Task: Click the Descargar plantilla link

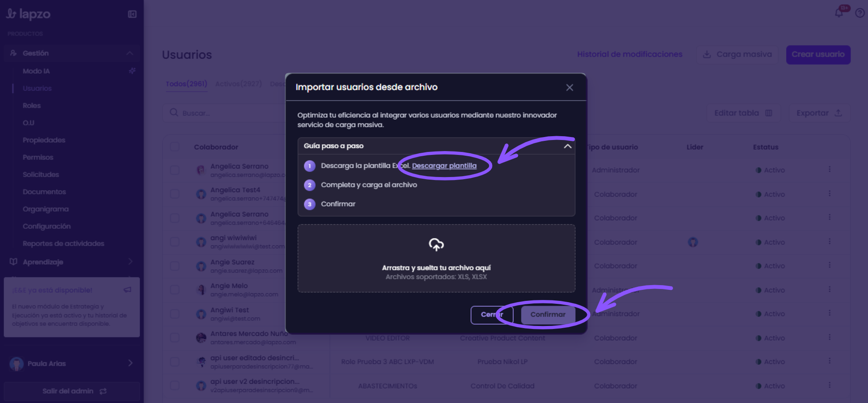Action: tap(444, 166)
